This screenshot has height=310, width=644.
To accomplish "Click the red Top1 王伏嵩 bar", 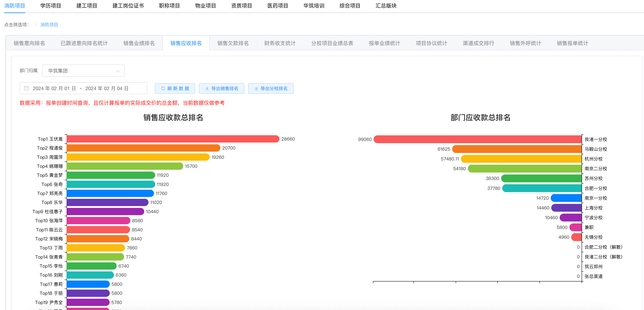I will click(x=173, y=139).
